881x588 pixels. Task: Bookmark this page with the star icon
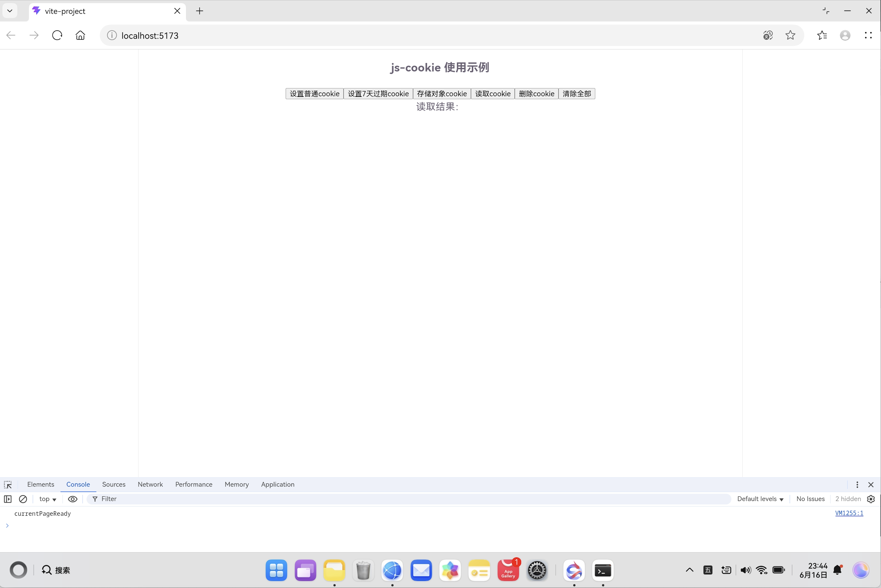click(x=790, y=35)
